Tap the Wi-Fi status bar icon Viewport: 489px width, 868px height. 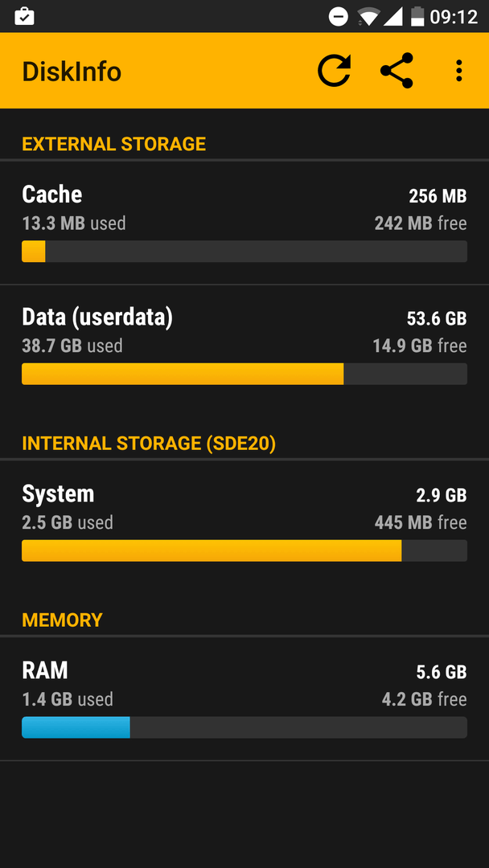[x=369, y=16]
